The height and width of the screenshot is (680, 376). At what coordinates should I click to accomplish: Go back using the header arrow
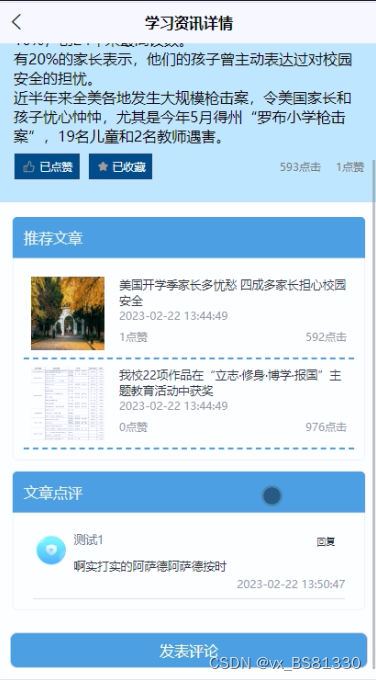(16, 22)
